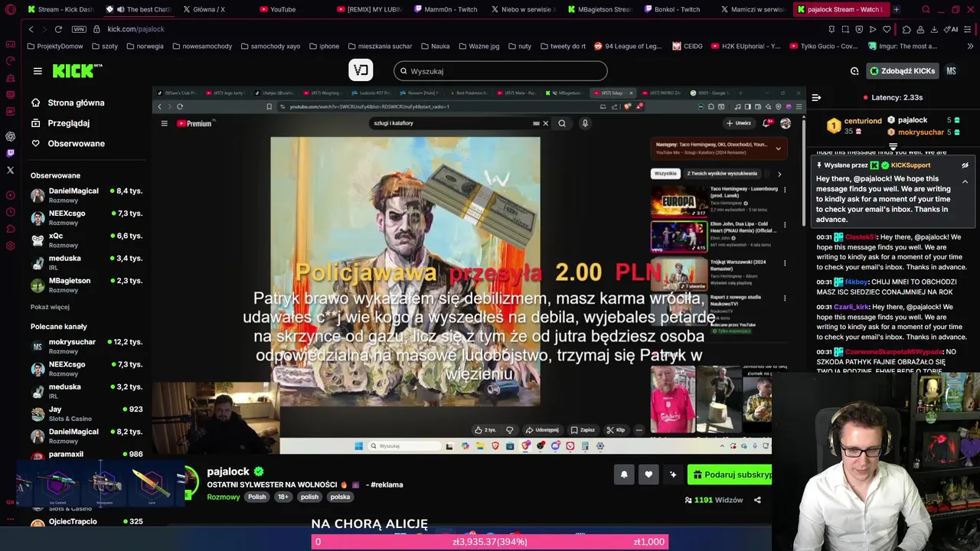Hide the pinned KICKSupport message

(x=965, y=165)
